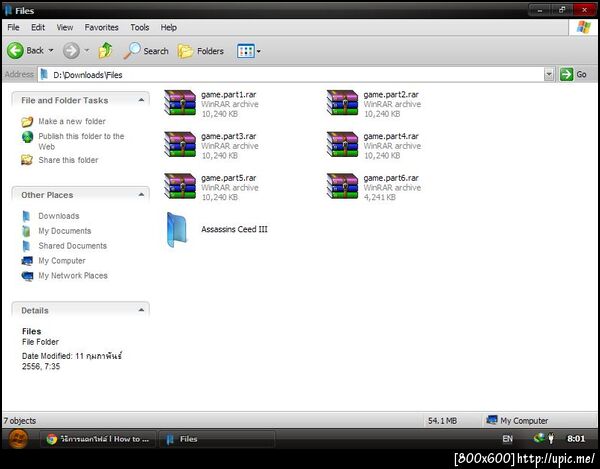This screenshot has height=469, width=600.
Task: Click the Folders toolbar label
Action: tap(210, 51)
